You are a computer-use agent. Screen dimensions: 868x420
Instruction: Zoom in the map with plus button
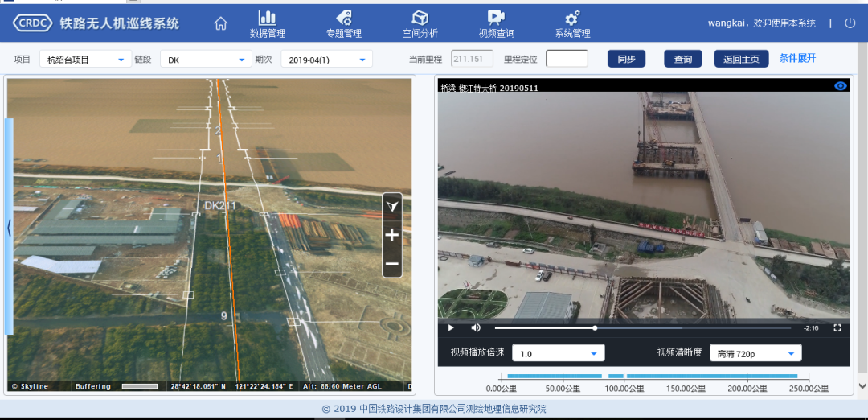[392, 235]
